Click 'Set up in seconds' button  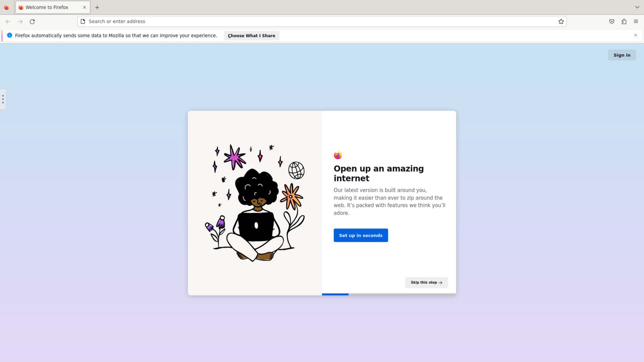[361, 235]
